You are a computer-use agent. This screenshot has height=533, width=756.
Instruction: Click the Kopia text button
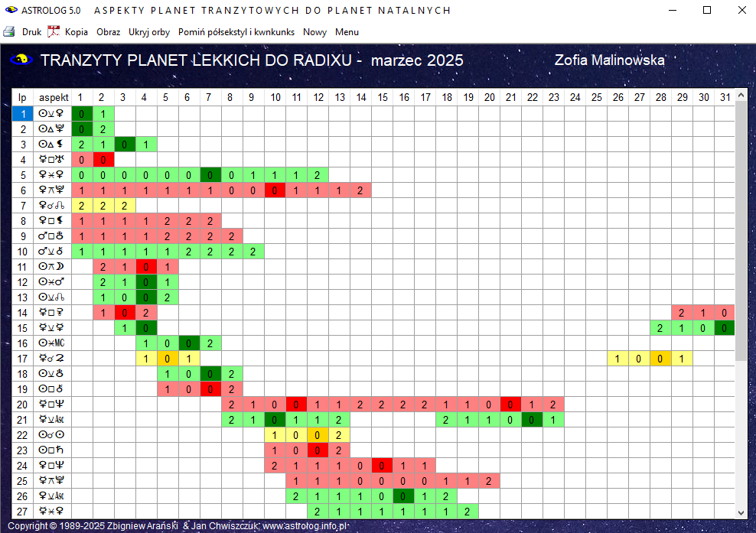[77, 32]
